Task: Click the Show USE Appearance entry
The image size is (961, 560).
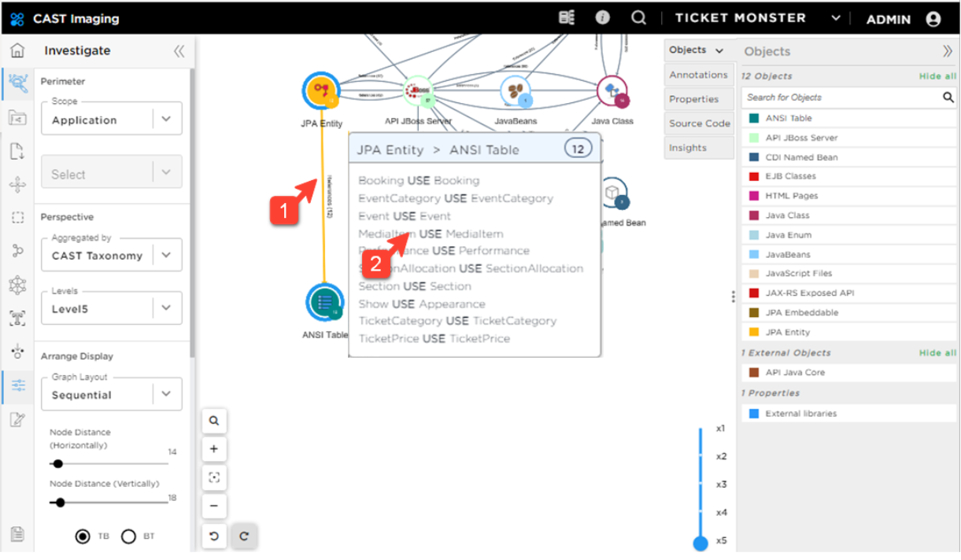Action: point(422,304)
